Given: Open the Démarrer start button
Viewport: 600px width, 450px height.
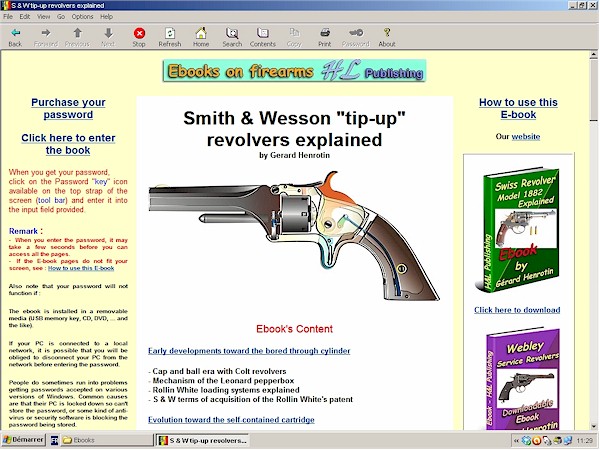Looking at the screenshot, I should coord(23,440).
